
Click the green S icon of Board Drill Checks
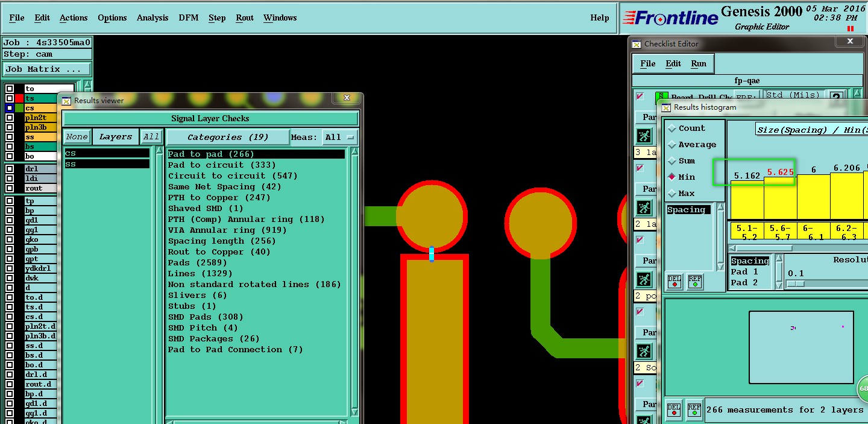point(662,97)
